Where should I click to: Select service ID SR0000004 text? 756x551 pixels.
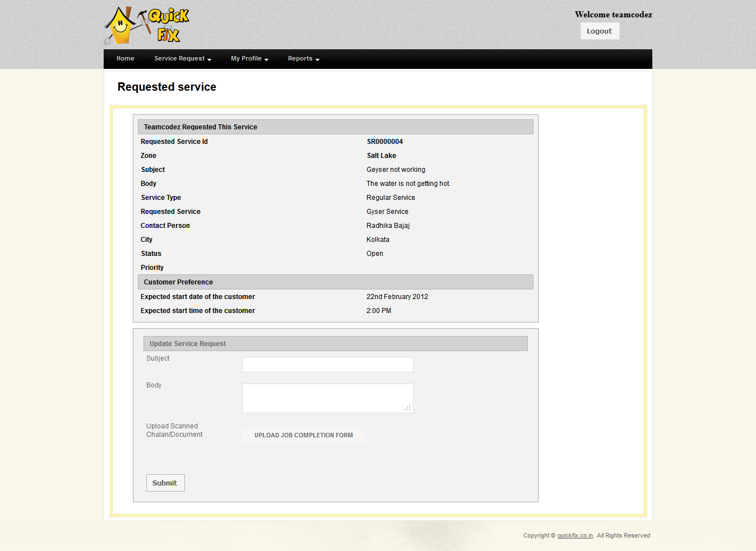point(385,142)
